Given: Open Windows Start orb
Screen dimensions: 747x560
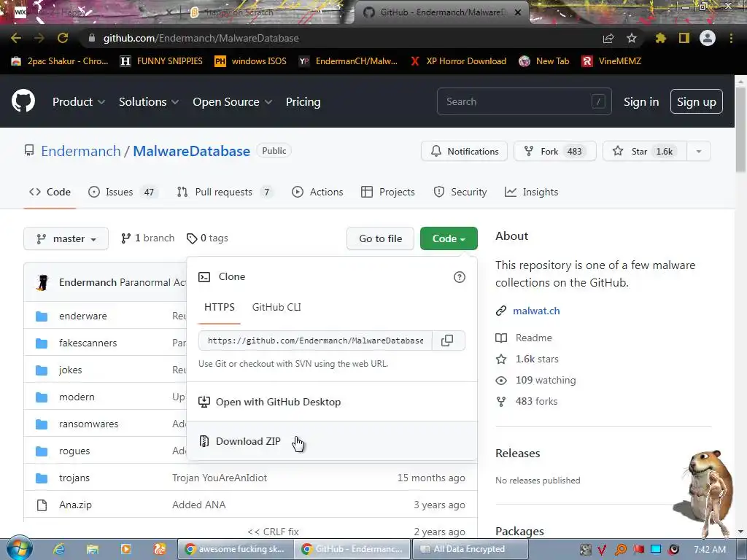Looking at the screenshot, I should pyautogui.click(x=20, y=548).
